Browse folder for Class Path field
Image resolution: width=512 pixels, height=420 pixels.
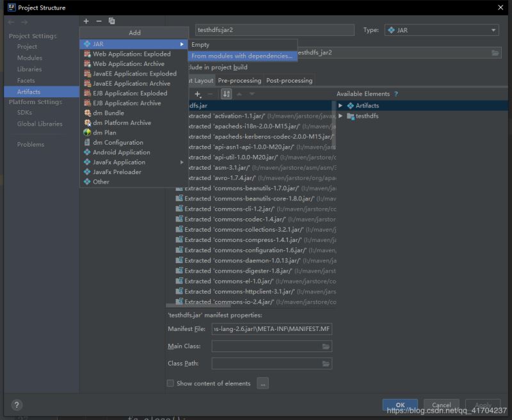click(x=326, y=364)
